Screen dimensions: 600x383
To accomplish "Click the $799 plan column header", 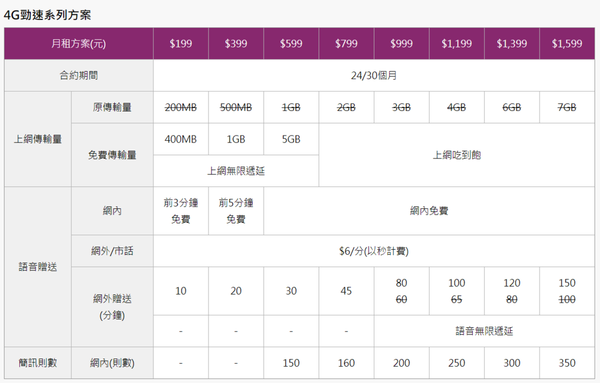I will pos(346,44).
